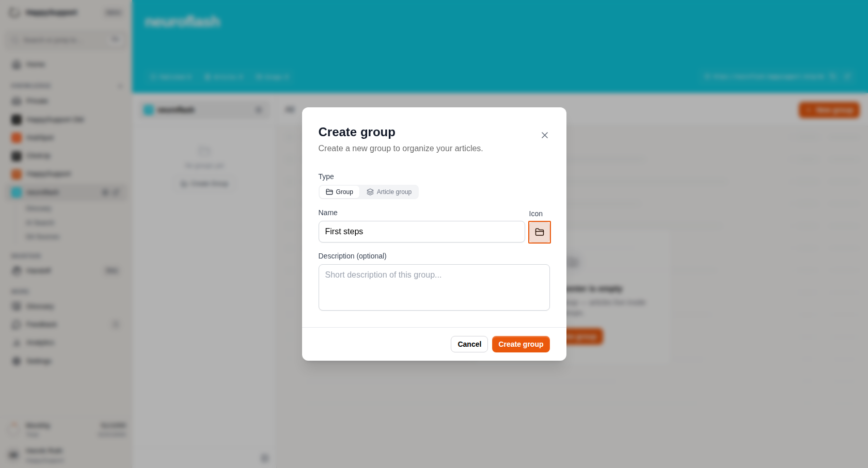
Task: Switch type to Article group
Action: point(389,192)
